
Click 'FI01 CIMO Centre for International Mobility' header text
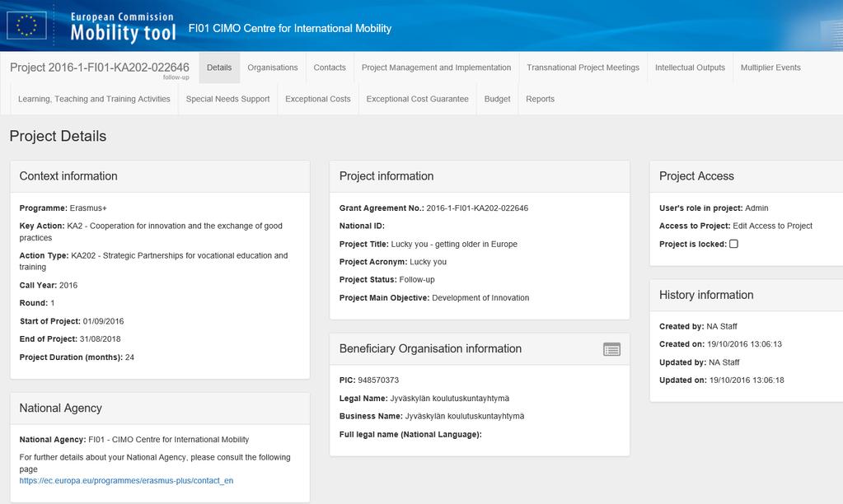(x=290, y=29)
